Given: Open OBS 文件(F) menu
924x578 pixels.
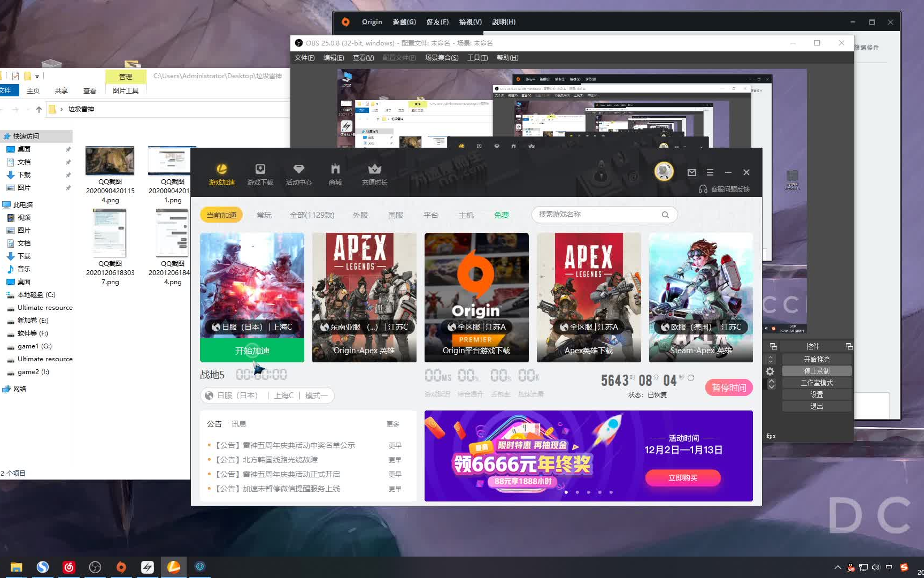Looking at the screenshot, I should pos(304,58).
